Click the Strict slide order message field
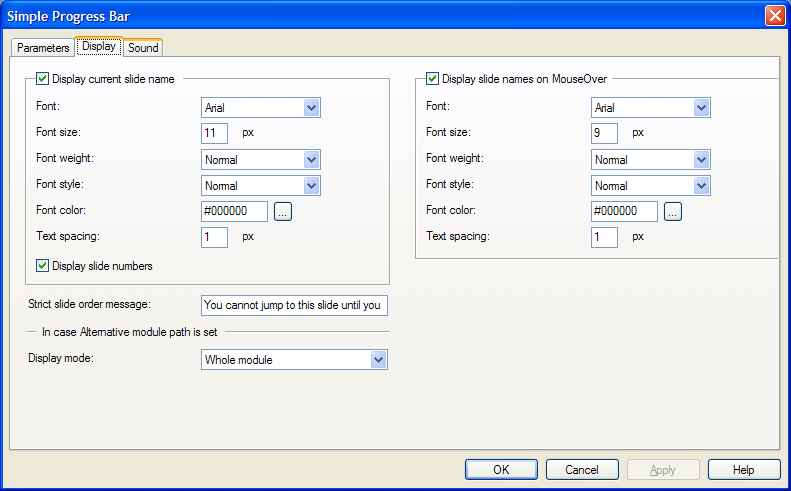This screenshot has width=791, height=491. tap(294, 305)
